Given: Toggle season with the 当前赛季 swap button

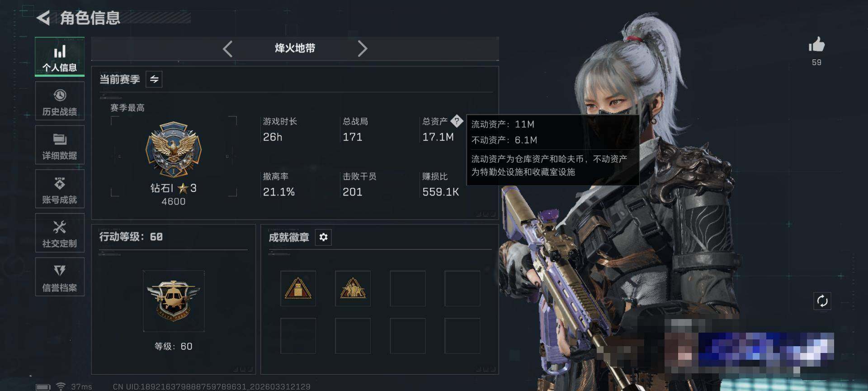Looking at the screenshot, I should click(154, 79).
